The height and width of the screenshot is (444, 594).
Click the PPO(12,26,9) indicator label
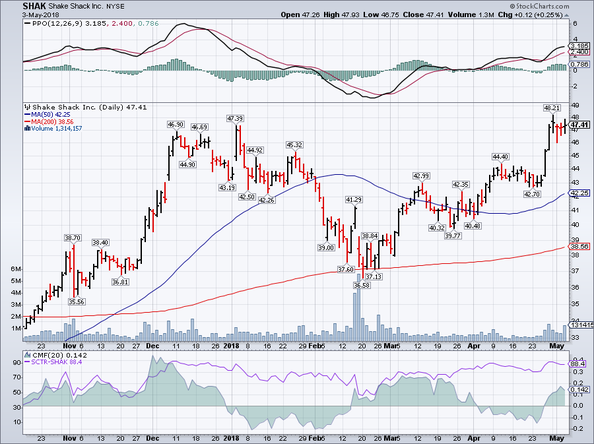pos(58,23)
